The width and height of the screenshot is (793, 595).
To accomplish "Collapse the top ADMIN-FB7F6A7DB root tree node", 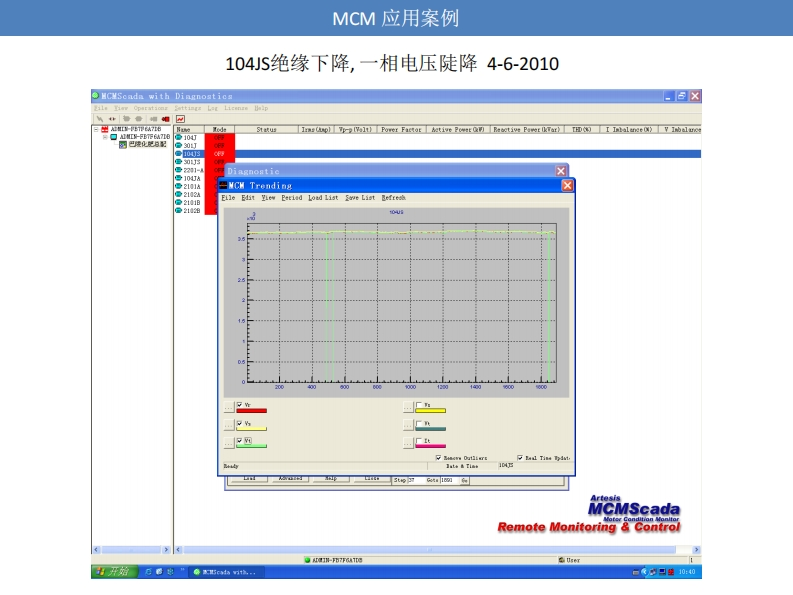I will point(97,129).
